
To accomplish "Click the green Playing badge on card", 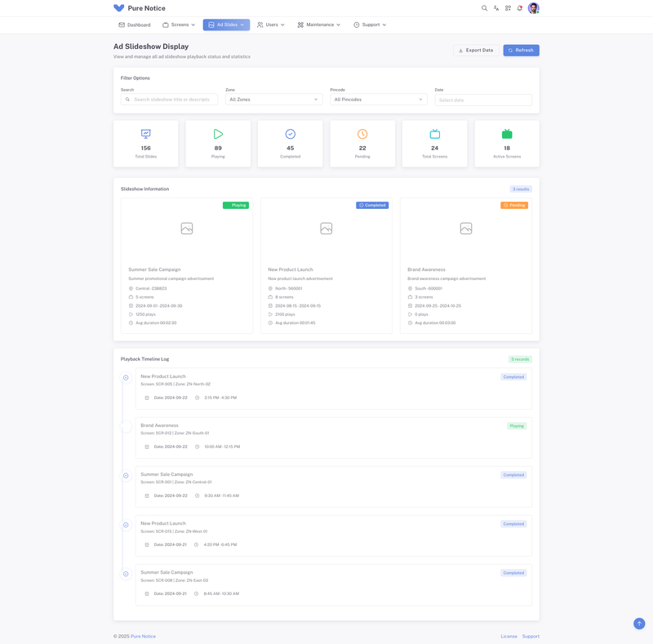I will pyautogui.click(x=236, y=206).
